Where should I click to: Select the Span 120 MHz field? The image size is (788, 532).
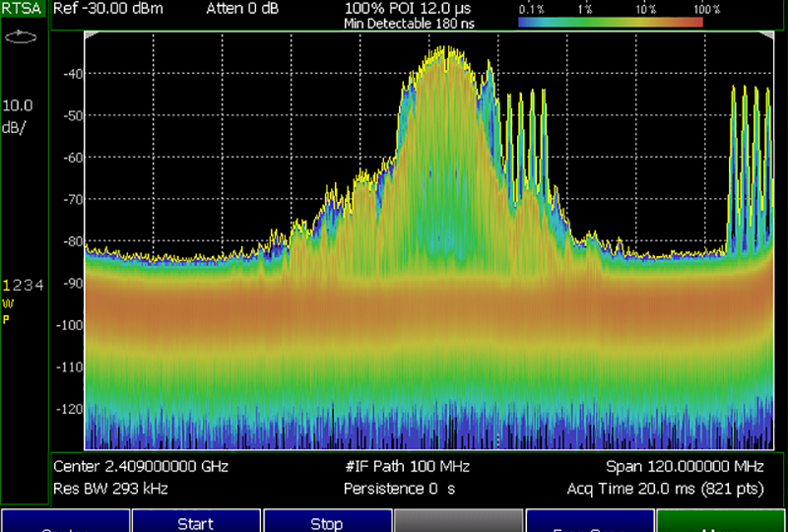pyautogui.click(x=686, y=466)
